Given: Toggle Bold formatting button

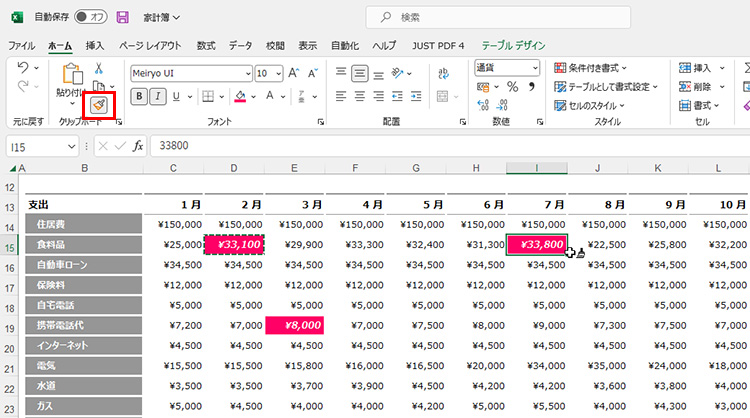Looking at the screenshot, I should [139, 97].
